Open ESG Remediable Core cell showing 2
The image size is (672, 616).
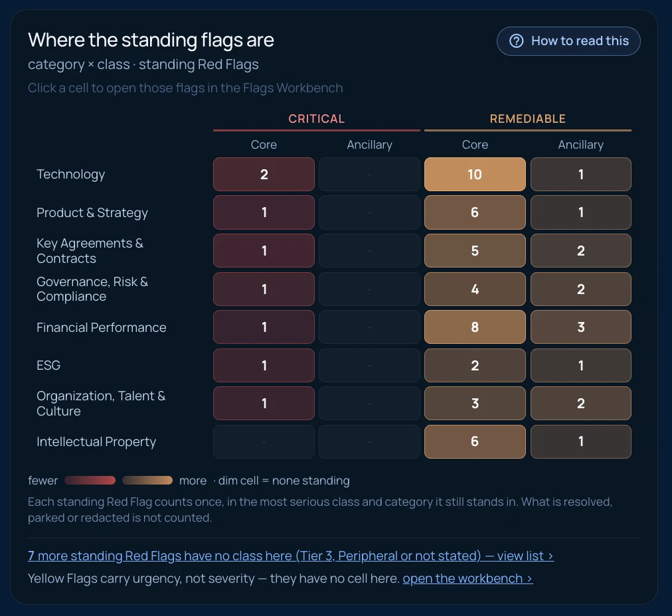(x=475, y=365)
